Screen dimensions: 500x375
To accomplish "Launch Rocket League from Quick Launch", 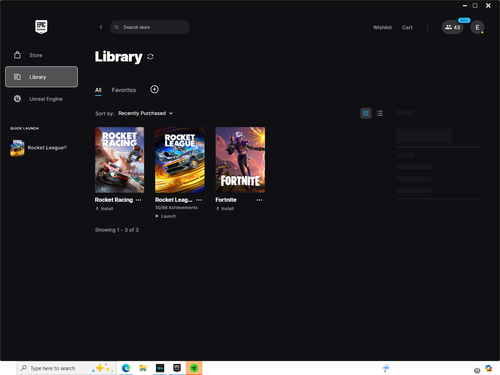I will tap(39, 148).
